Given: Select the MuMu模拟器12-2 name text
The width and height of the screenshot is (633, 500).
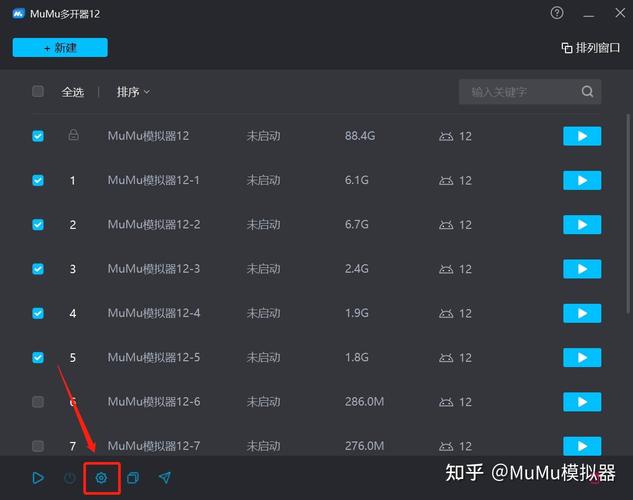Looking at the screenshot, I should 154,224.
